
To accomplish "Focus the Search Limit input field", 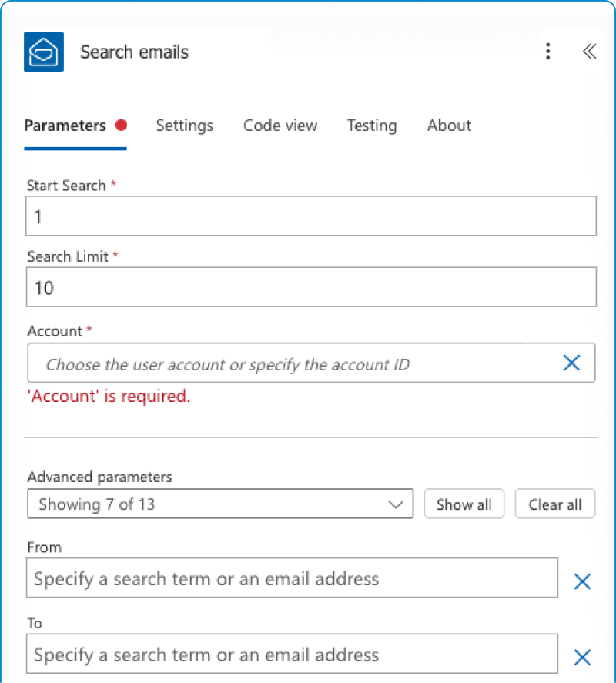I will [311, 287].
